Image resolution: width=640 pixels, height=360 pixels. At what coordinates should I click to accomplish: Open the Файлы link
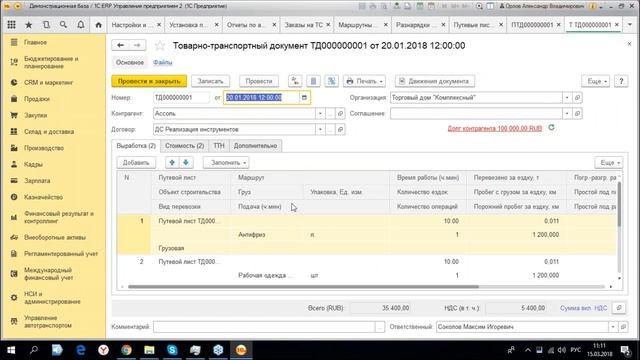[162, 62]
